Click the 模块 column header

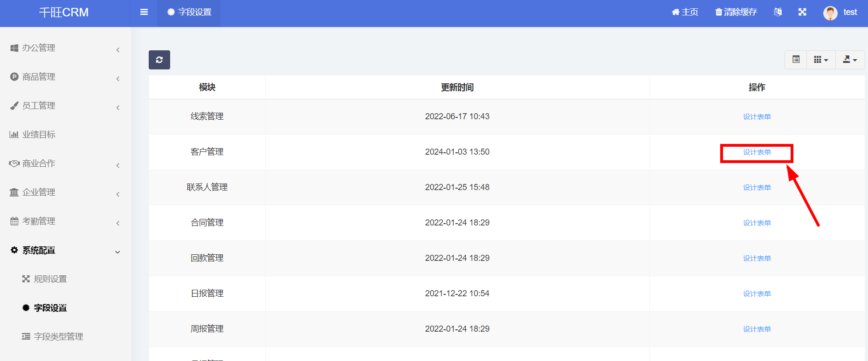pyautogui.click(x=207, y=88)
